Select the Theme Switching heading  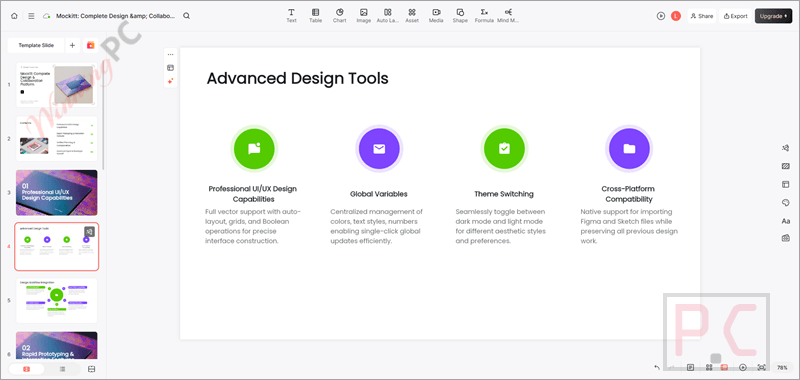click(x=504, y=194)
